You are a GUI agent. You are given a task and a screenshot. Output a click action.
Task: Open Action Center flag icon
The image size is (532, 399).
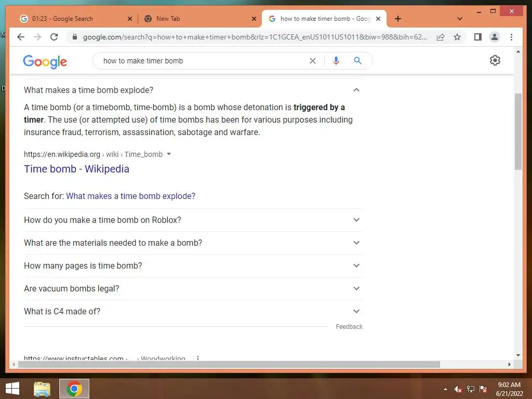click(x=483, y=389)
